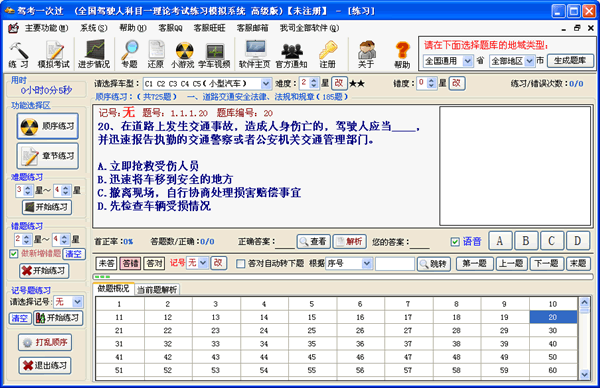Viewport: 600px width, 388px height.
Task: Select answer C button
Action: pos(551,241)
